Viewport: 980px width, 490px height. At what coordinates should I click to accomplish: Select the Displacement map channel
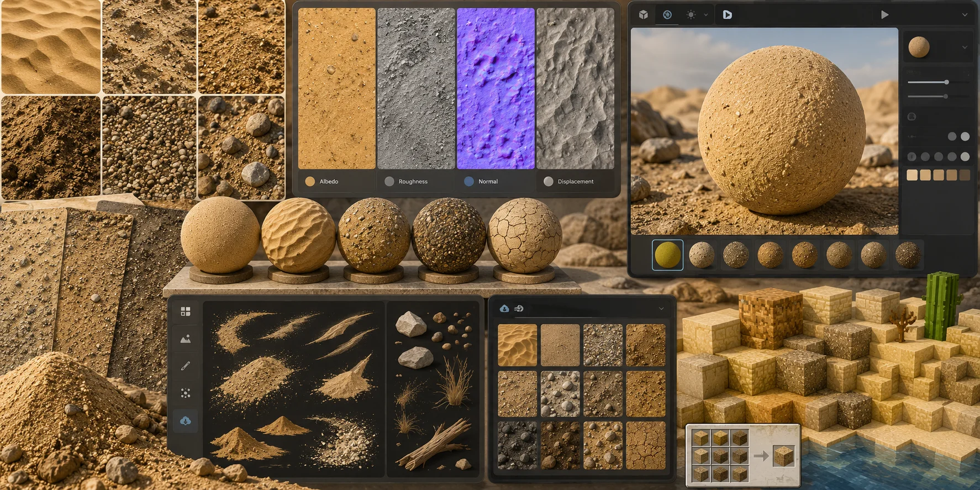click(x=569, y=181)
